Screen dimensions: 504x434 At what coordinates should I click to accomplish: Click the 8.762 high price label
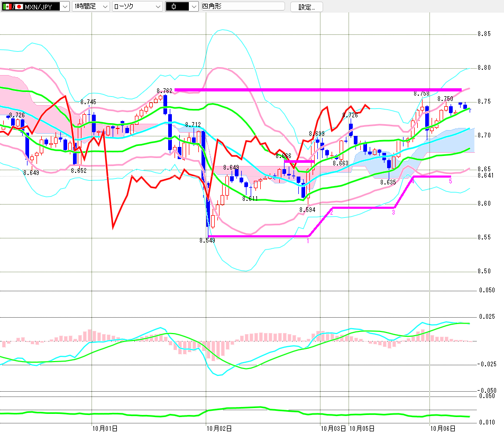(x=164, y=91)
